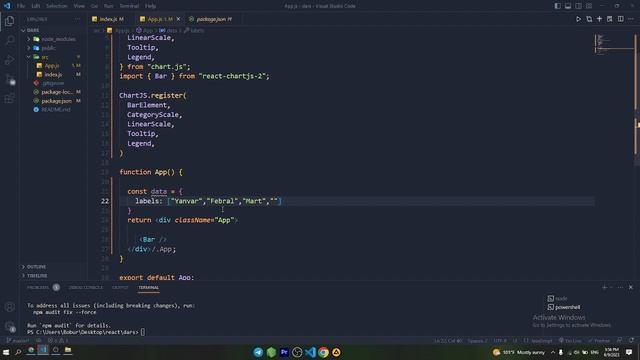Toggle Panel layout button in title bar
Viewport: 640px width, 360px height.
coord(568,6)
